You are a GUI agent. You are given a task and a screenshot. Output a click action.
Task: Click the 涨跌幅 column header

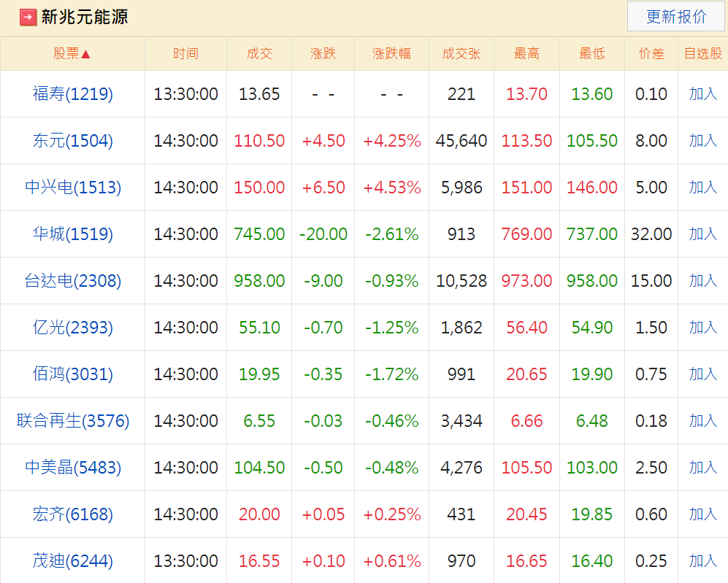coord(391,54)
